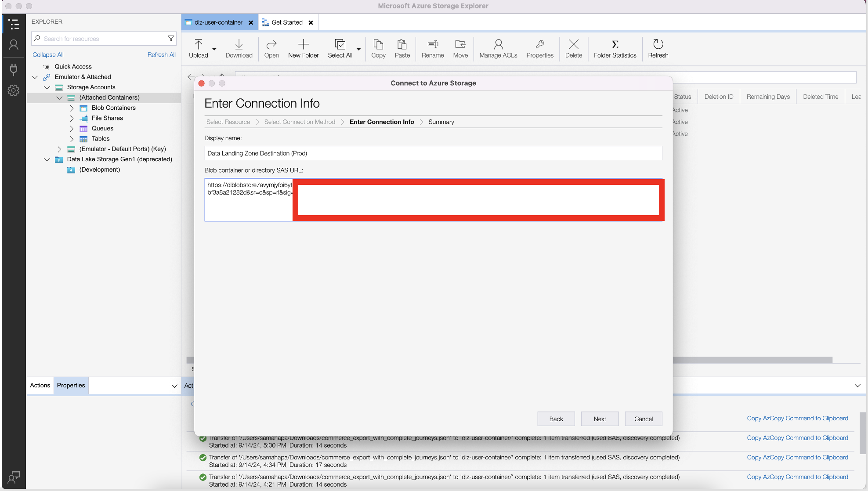Click the Next button in dialog

[x=600, y=419]
